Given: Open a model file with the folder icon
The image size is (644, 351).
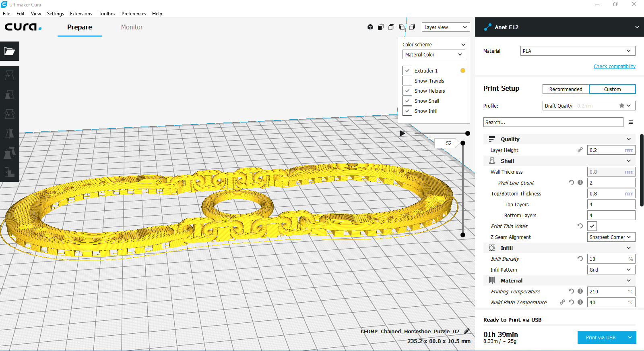Looking at the screenshot, I should tap(10, 51).
